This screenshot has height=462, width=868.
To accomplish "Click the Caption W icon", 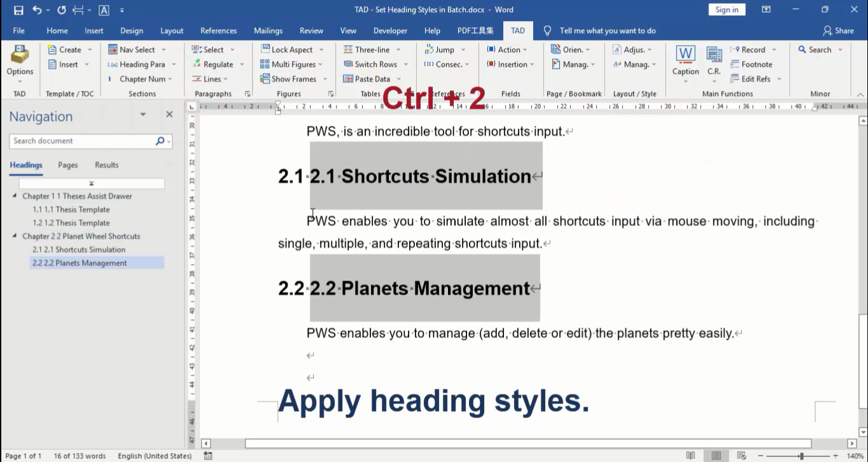I will (x=685, y=55).
